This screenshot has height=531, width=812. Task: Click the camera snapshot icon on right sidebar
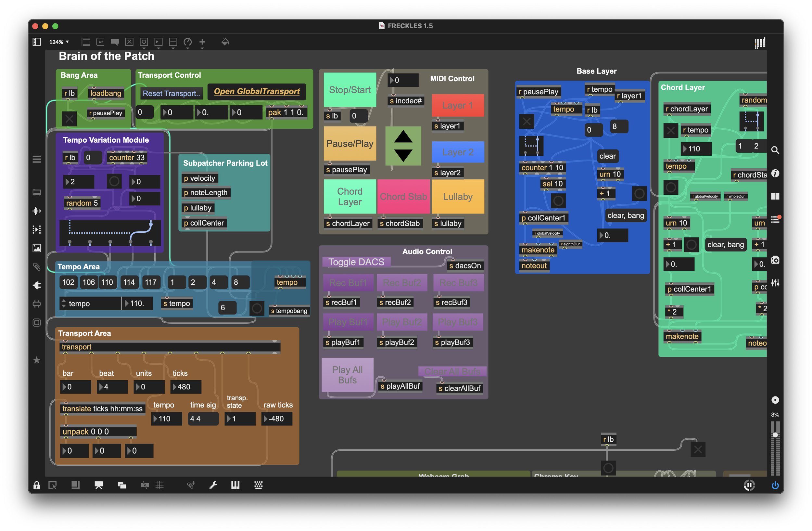click(x=775, y=260)
